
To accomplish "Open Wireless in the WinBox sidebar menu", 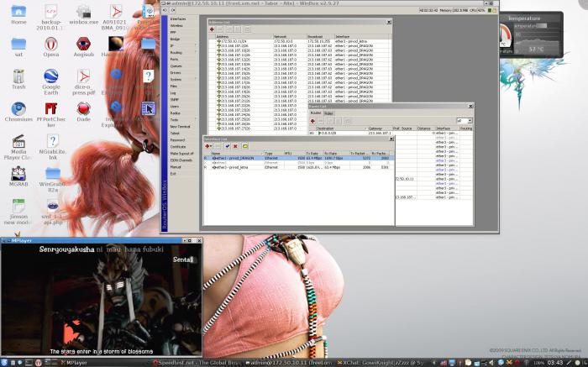I will (x=176, y=25).
